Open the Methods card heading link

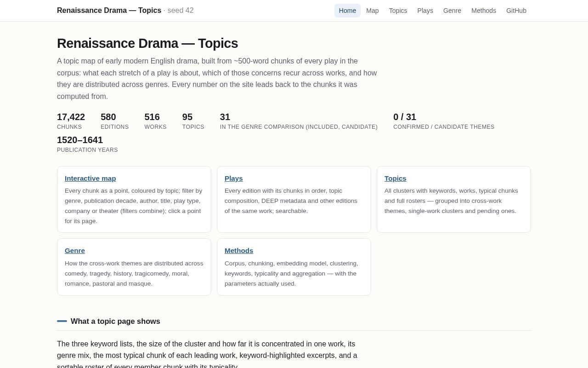pyautogui.click(x=239, y=251)
